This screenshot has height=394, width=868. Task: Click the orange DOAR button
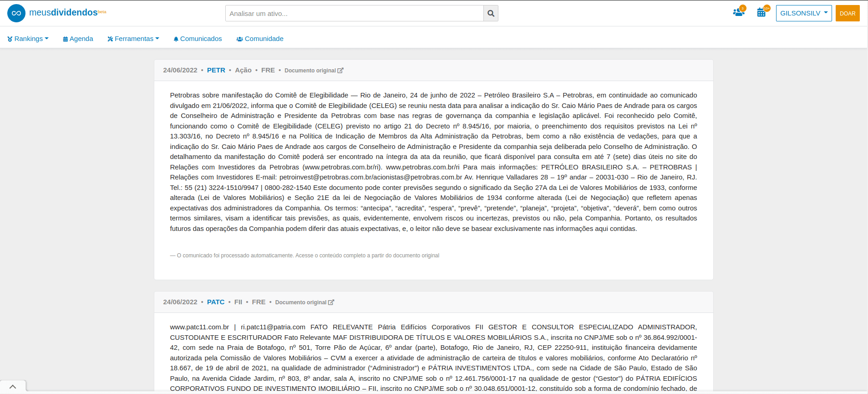848,13
